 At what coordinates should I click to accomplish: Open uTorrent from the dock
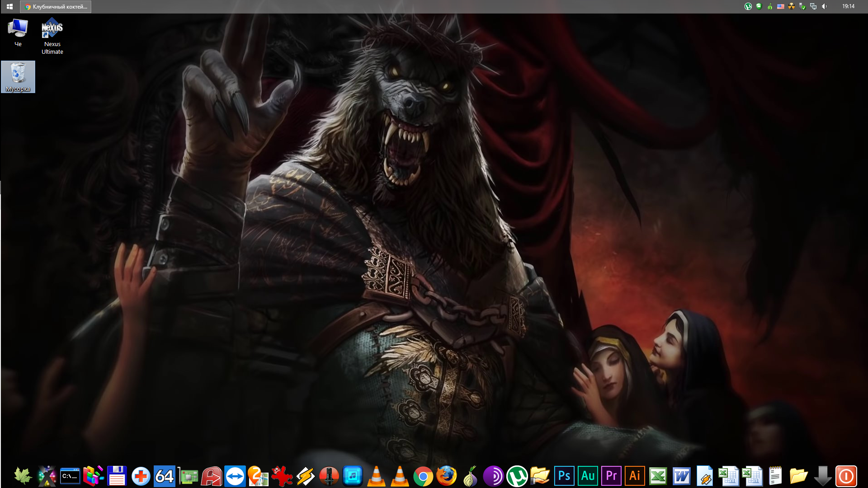pos(517,476)
